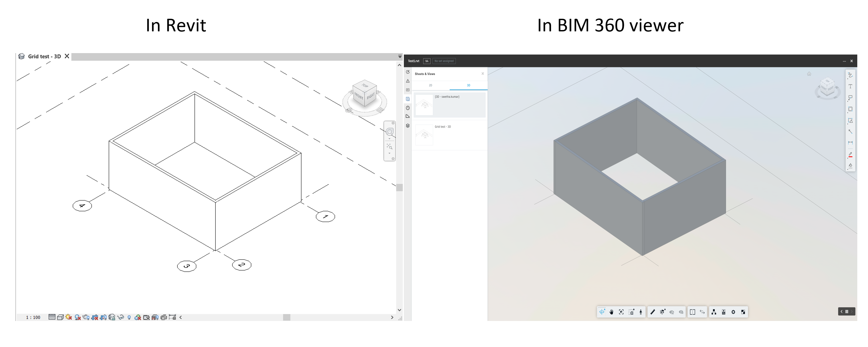Open the Measure tool
Image resolution: width=868 pixels, height=347 pixels.
653,312
